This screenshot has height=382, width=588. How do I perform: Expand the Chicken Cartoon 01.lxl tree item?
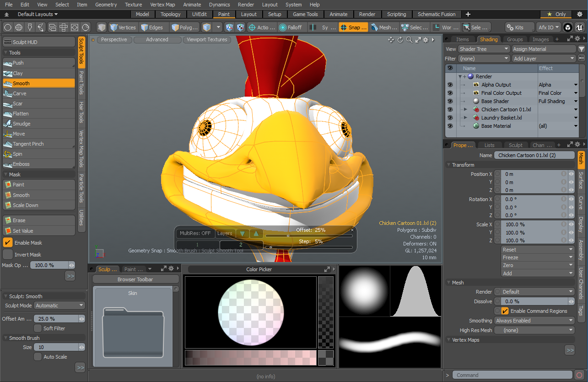[465, 109]
